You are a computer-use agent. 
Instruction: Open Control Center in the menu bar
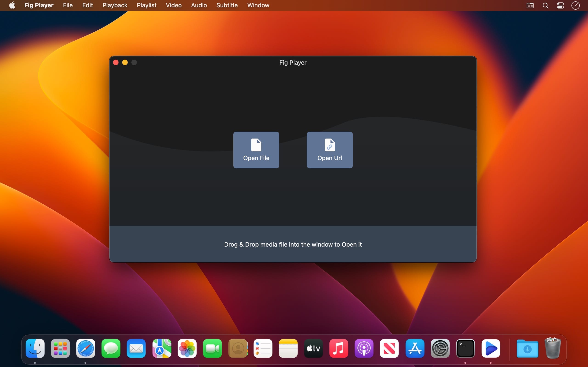560,5
